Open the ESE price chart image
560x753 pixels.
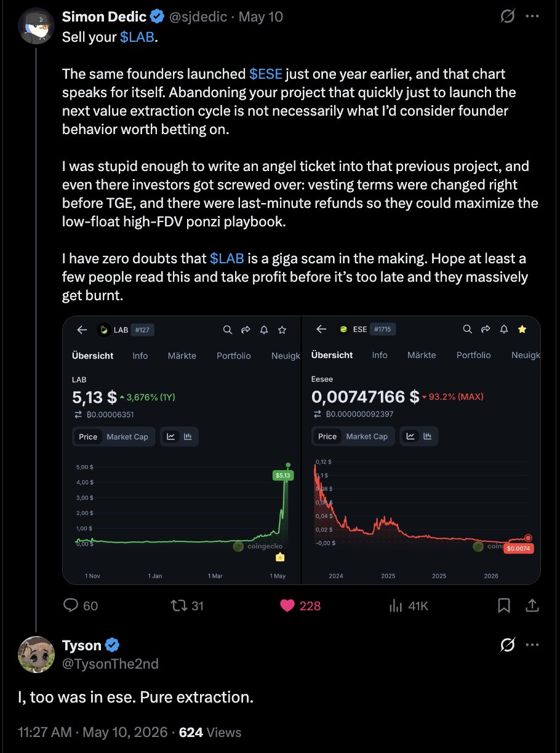click(422, 450)
